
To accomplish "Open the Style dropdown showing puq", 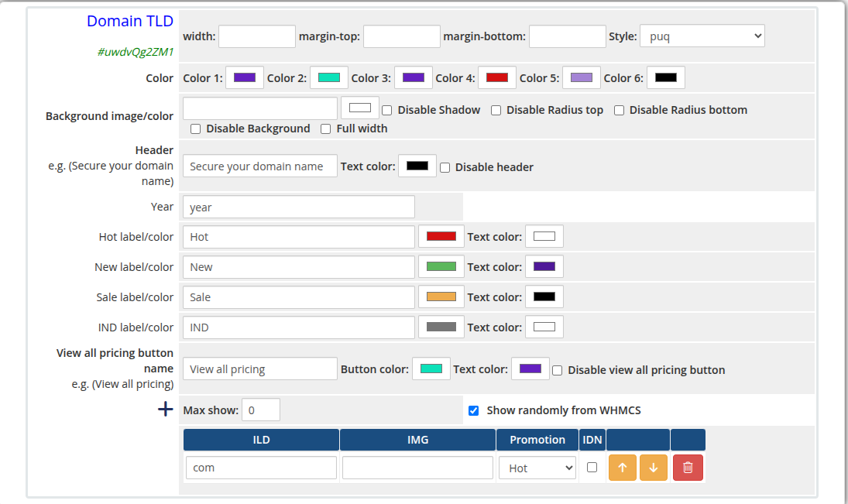I will coord(702,36).
